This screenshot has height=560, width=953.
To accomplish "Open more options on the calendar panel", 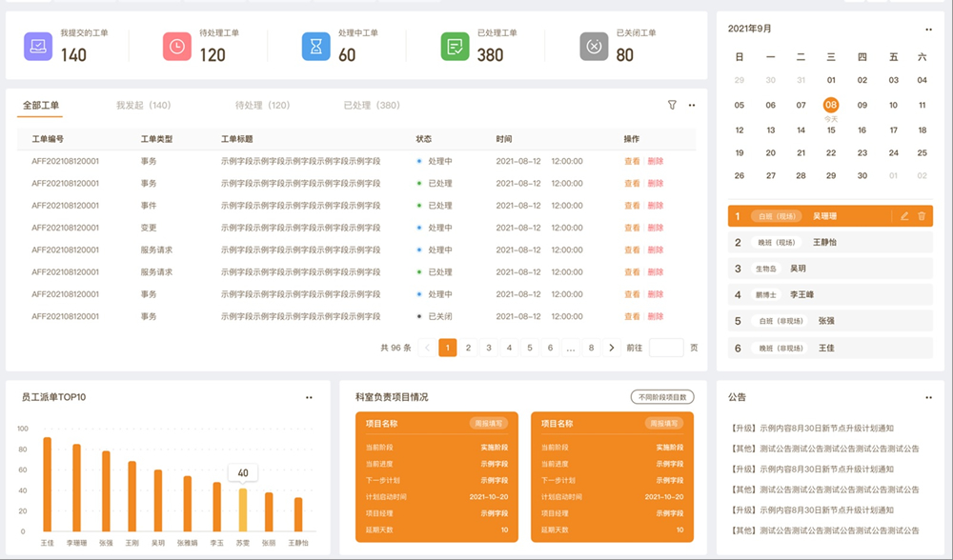I will click(929, 29).
